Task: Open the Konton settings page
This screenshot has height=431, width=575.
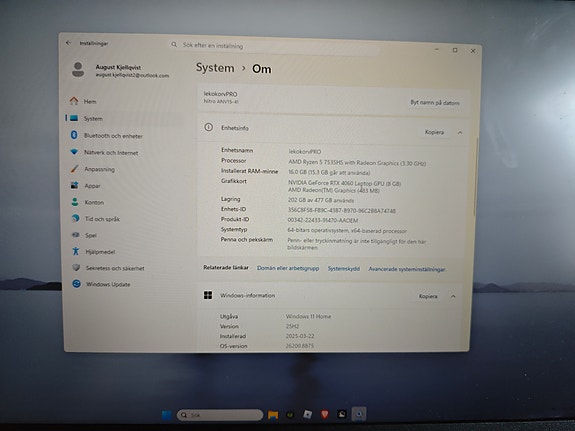Action: [x=87, y=202]
